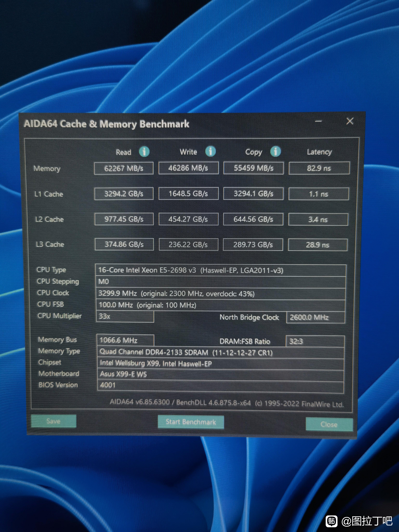
Task: Click the Memory Bus field 1066.6 MHz
Action: (125, 340)
